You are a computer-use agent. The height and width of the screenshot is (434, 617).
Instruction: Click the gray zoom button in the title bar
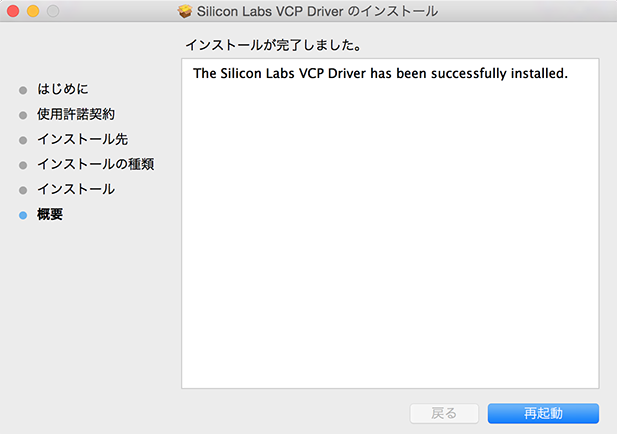click(x=53, y=11)
